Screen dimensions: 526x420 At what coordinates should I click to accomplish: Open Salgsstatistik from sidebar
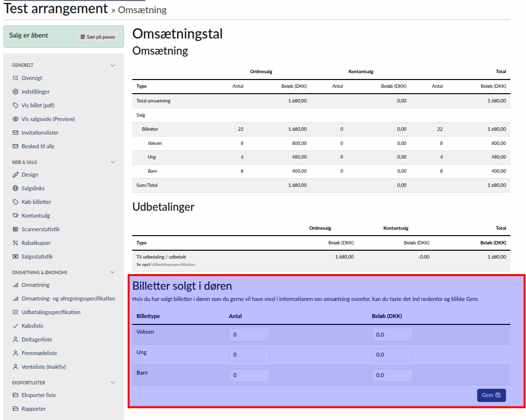[x=37, y=257]
